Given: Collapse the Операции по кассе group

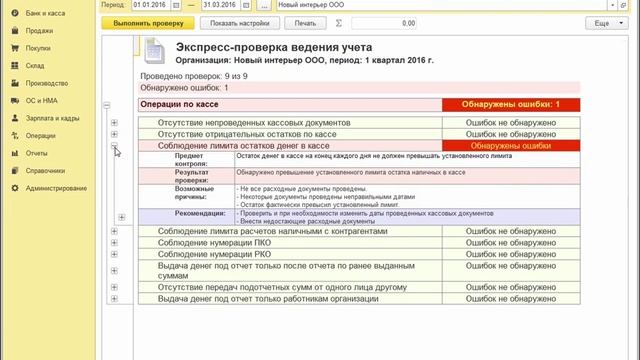Looking at the screenshot, I should pos(107,105).
